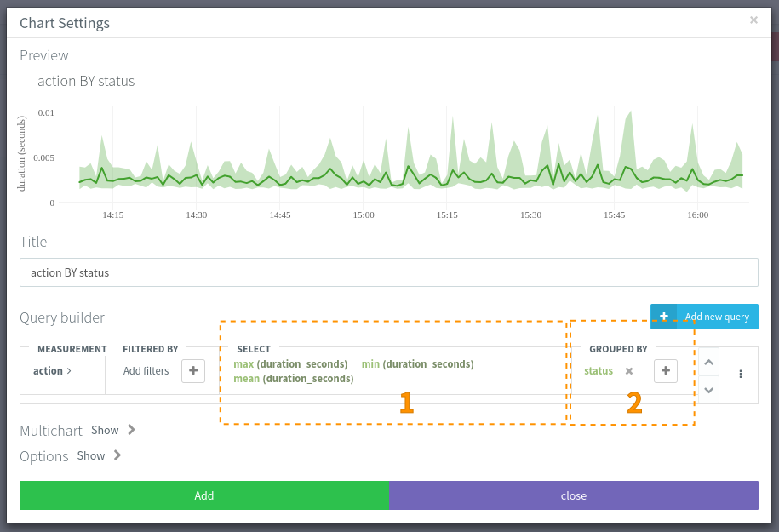
Task: Click the plus icon on Add new query
Action: click(664, 317)
